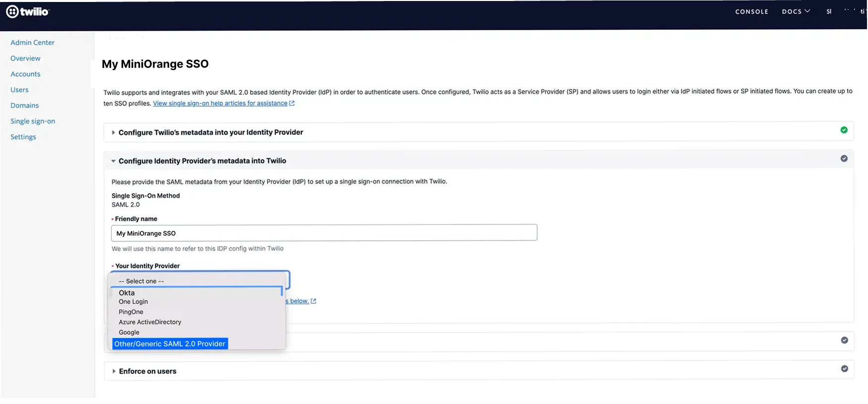868x404 pixels.
Task: Open Settings in sidebar
Action: (x=23, y=137)
